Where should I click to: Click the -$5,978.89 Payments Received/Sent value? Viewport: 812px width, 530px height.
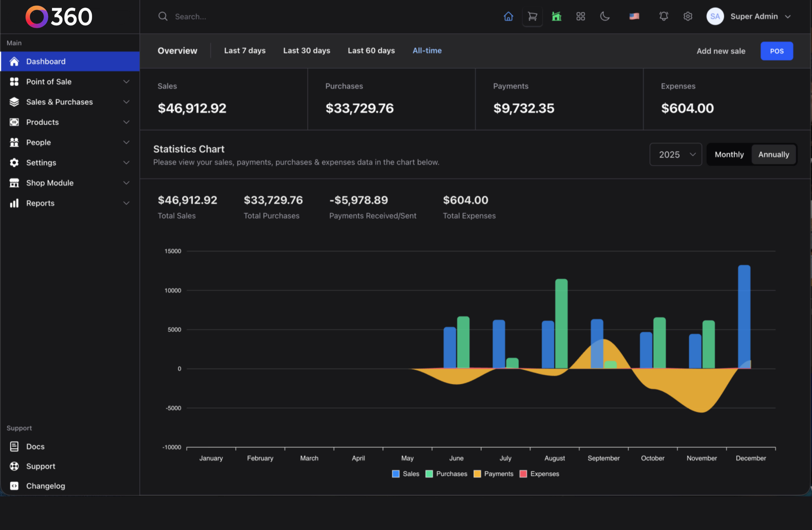pos(359,200)
